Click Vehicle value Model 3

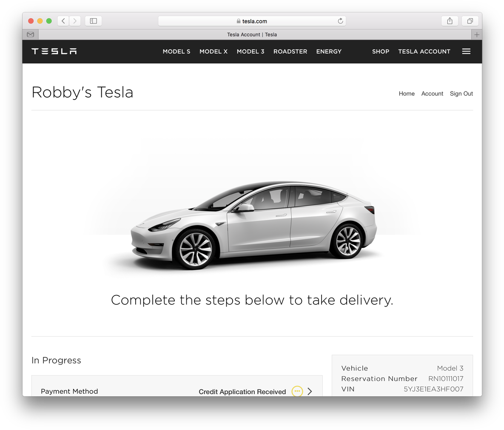450,368
